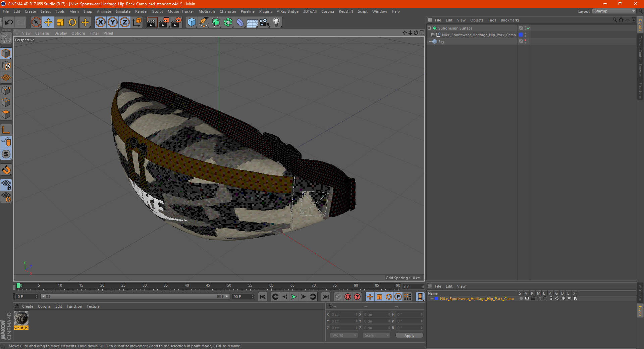Render to Picture Viewer

164,22
